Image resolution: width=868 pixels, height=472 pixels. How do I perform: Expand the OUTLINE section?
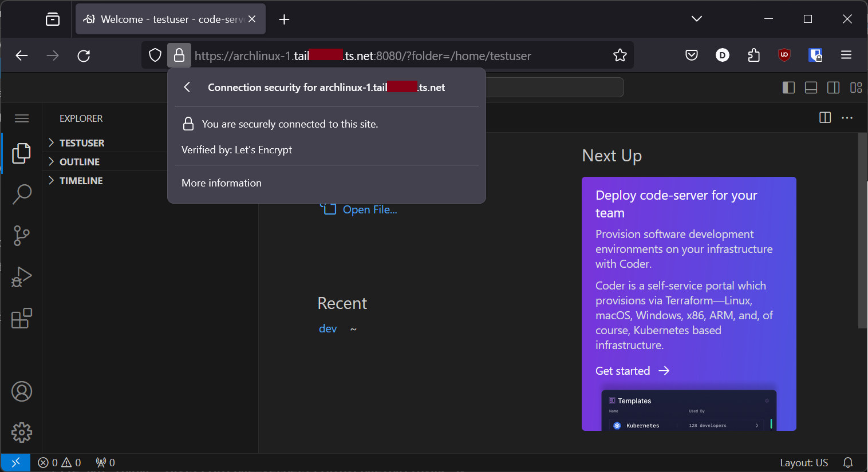104,162
